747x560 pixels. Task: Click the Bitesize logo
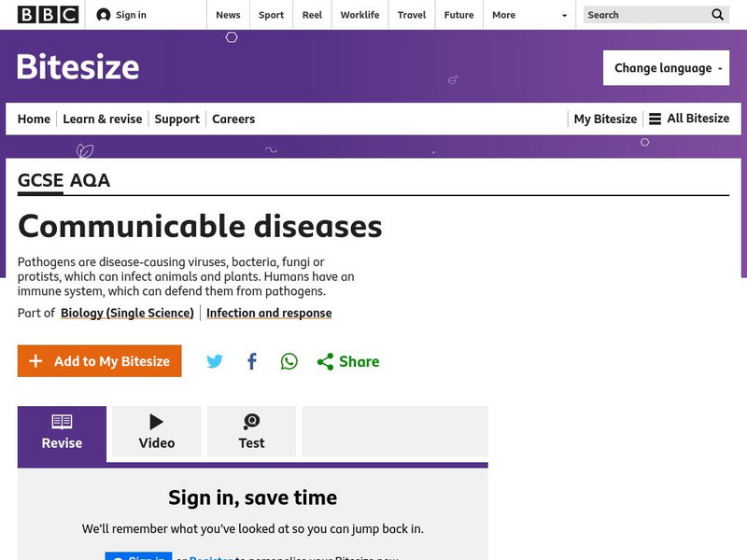[77, 66]
